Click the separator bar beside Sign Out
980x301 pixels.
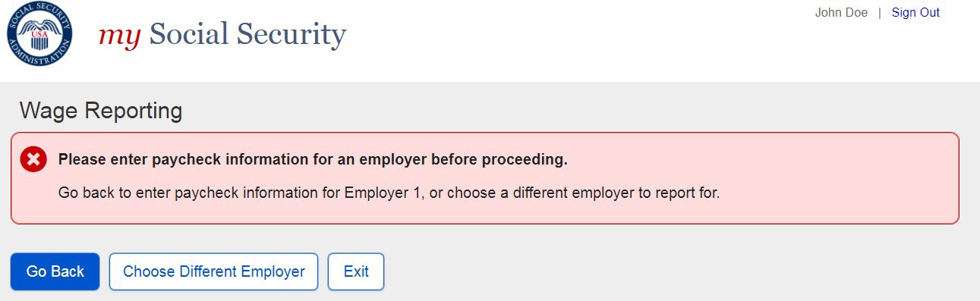tap(880, 13)
